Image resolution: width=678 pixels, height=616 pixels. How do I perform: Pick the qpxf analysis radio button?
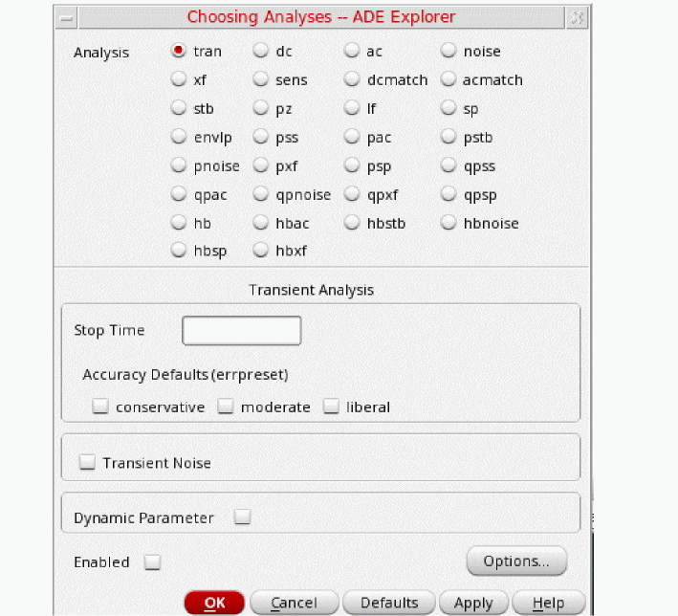(x=352, y=194)
